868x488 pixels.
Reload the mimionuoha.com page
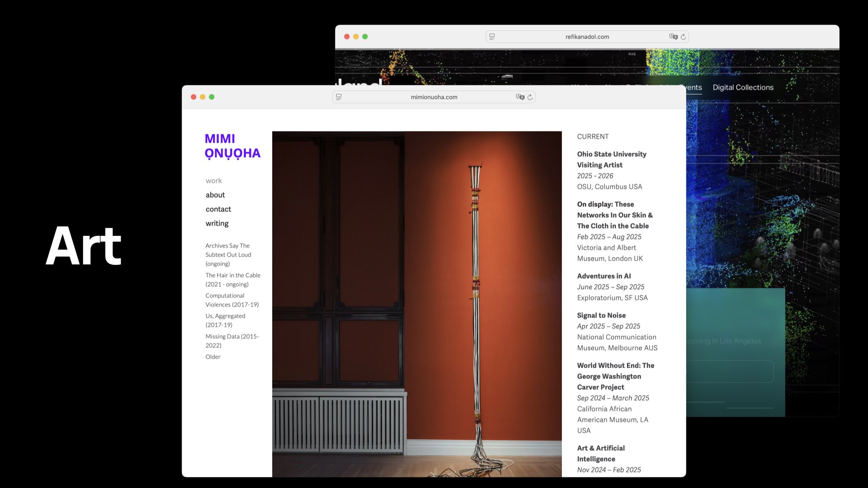pos(530,97)
